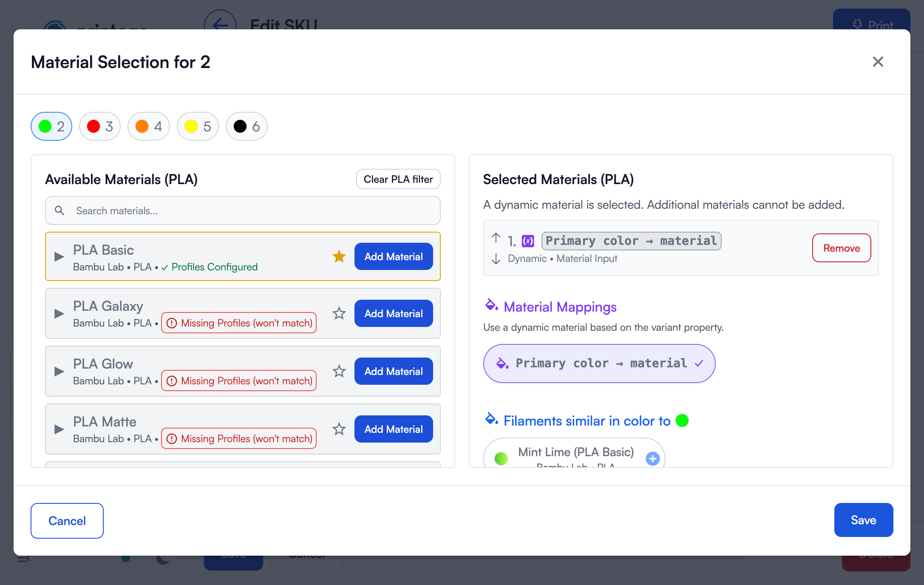Image resolution: width=924 pixels, height=585 pixels.
Task: Switch to color slot 3 tab
Action: (100, 126)
